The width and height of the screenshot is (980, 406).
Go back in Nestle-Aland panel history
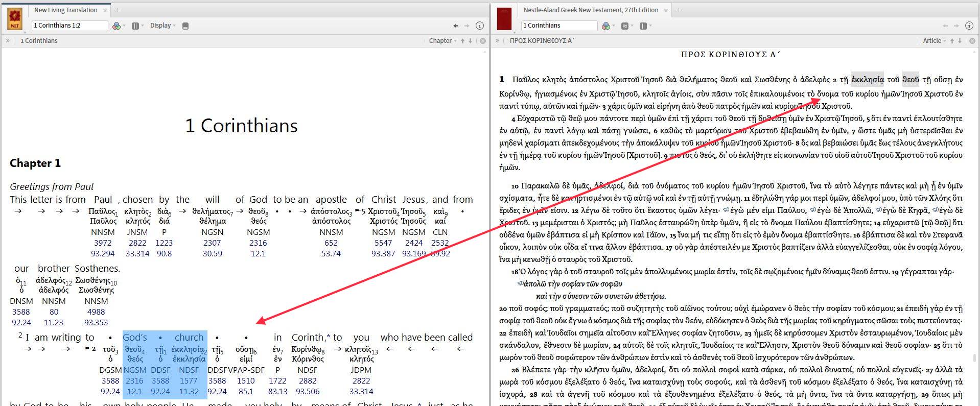[945, 26]
